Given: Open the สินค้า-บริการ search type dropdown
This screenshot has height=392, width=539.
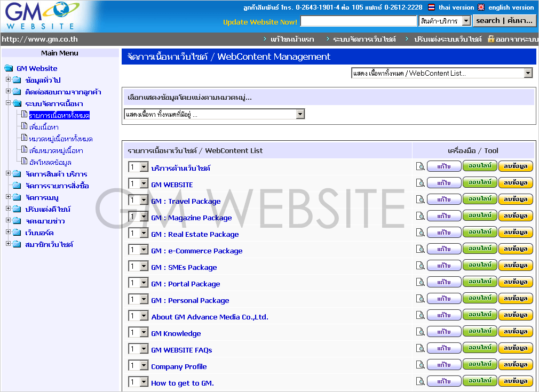Looking at the screenshot, I should pyautogui.click(x=445, y=21).
